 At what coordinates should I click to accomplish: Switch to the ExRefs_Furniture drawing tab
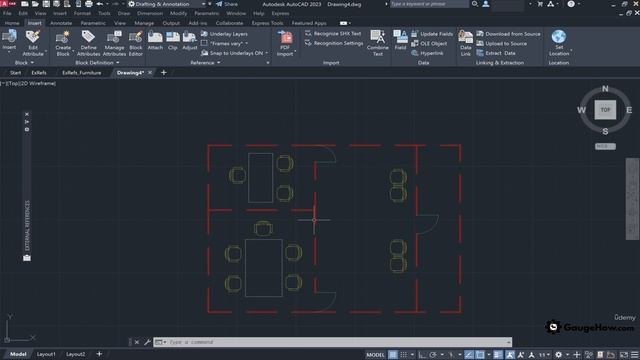click(81, 73)
